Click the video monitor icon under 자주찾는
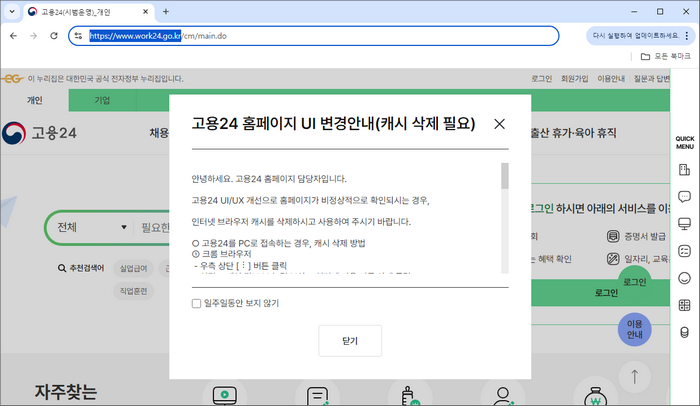Viewport: 700px width, 406px height. (225, 395)
